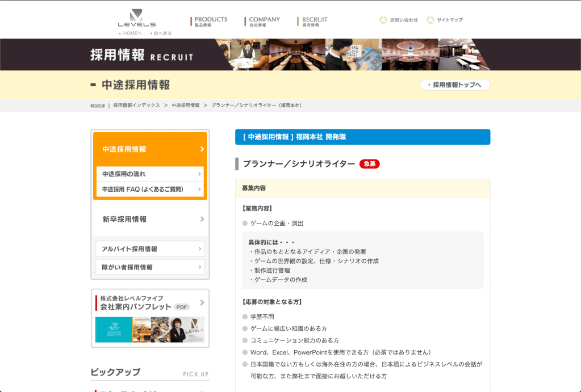Click the Level-5 logo
This screenshot has height=392, width=581.
[136, 18]
